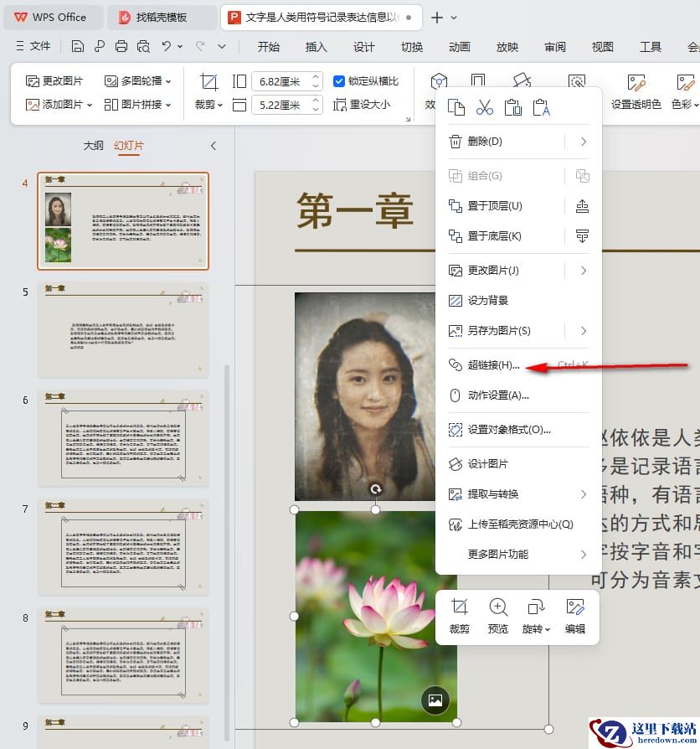Click the undo arrow icon
Image resolution: width=700 pixels, height=749 pixels.
pyautogui.click(x=166, y=46)
